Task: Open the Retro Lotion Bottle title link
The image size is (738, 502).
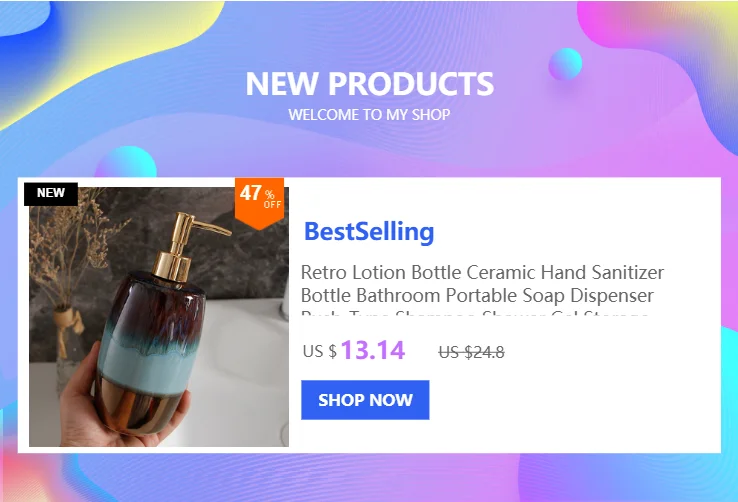Action: pyautogui.click(x=482, y=284)
